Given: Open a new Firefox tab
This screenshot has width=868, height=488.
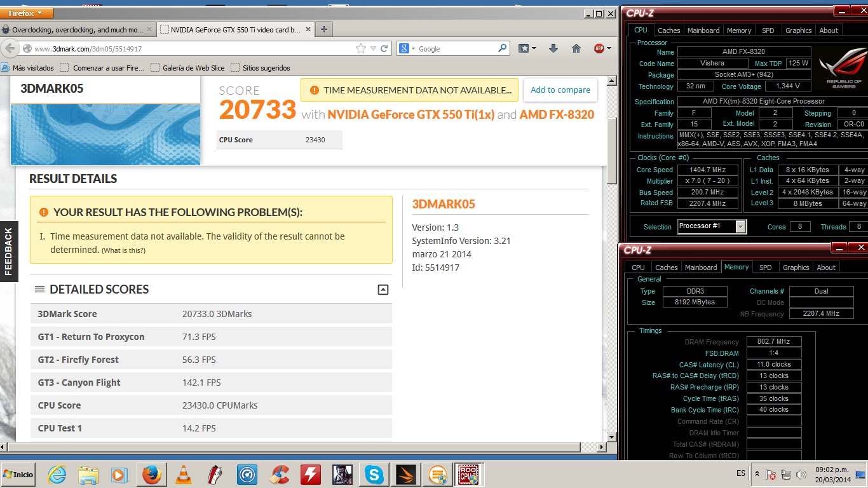Looking at the screenshot, I should click(x=324, y=29).
